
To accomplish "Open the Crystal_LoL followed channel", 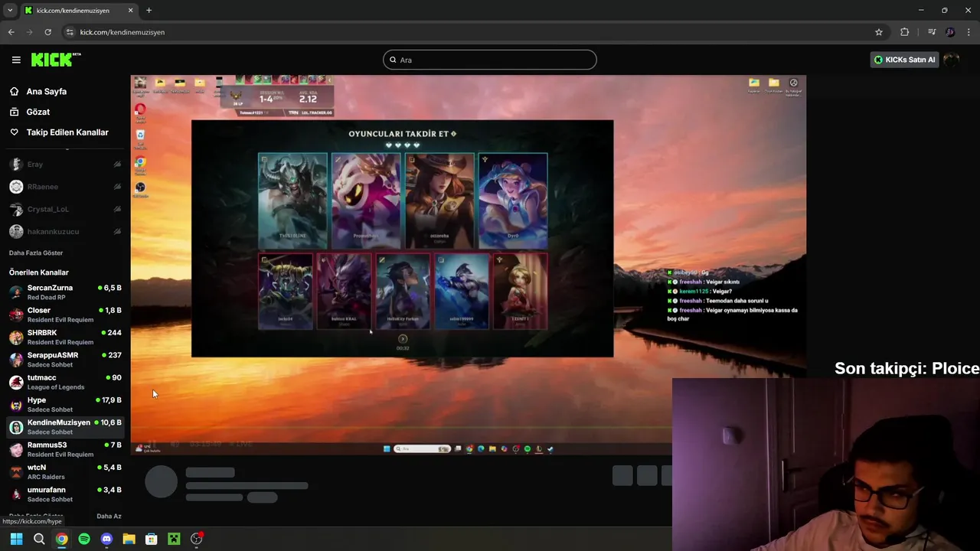I will click(65, 209).
